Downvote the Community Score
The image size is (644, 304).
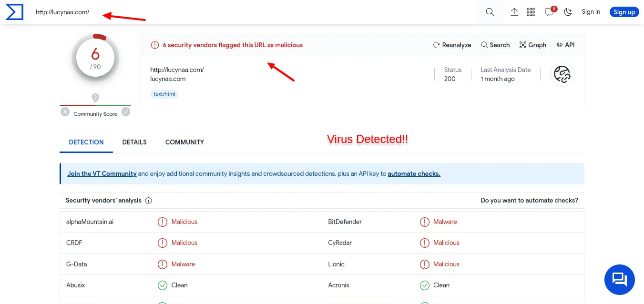(65, 111)
